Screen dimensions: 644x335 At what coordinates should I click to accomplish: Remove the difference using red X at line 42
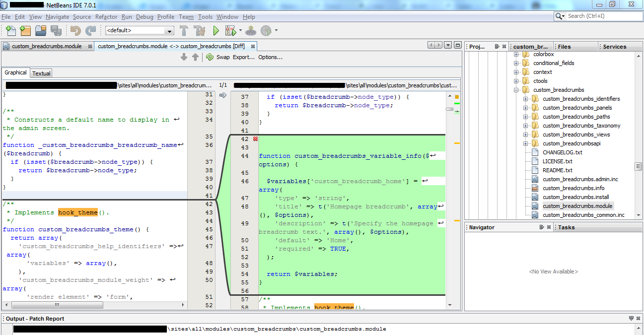tap(255, 139)
